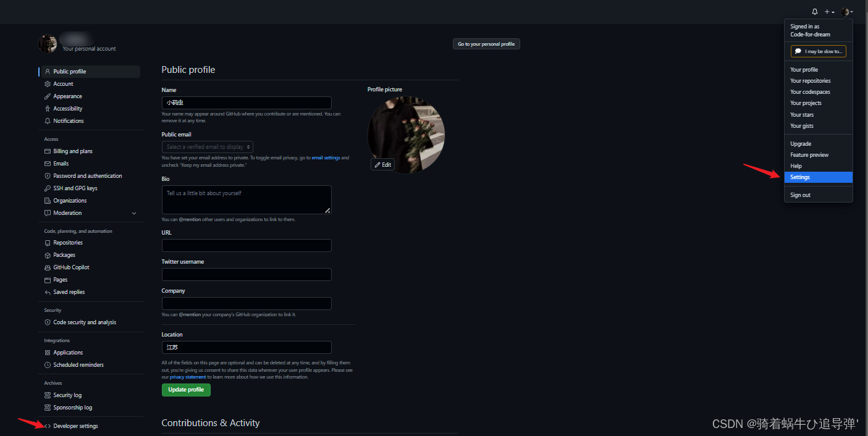Click the Applications grid icon
The image size is (868, 436).
(x=48, y=353)
